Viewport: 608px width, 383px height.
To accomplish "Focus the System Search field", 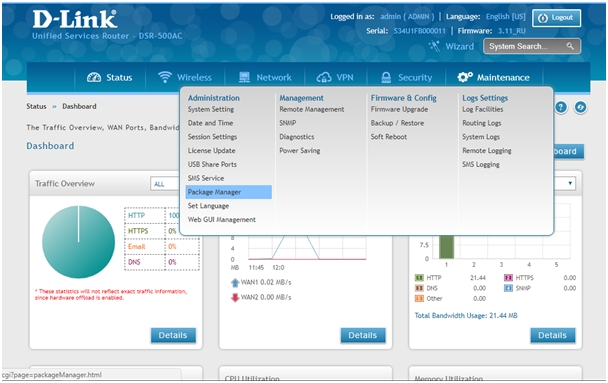I will 532,46.
